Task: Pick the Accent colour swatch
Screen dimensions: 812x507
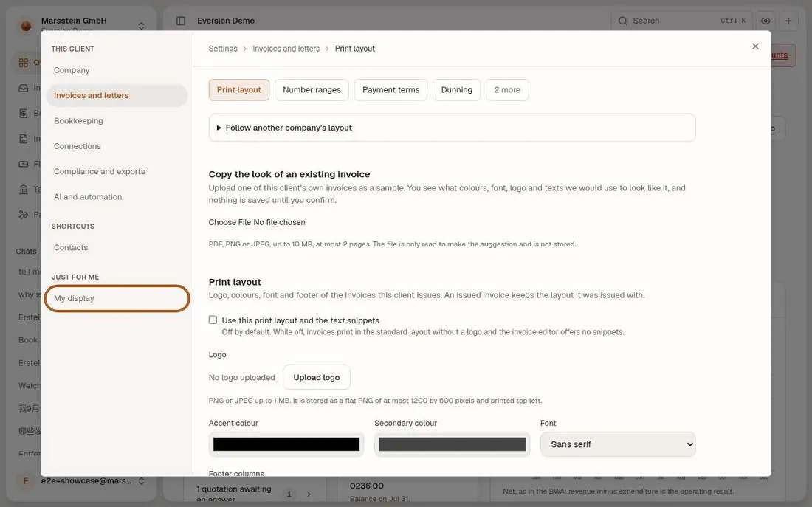Action: (286, 444)
